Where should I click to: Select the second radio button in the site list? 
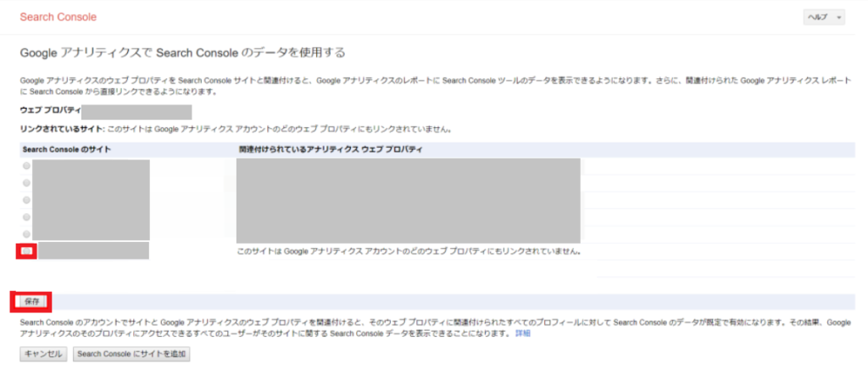[26, 182]
